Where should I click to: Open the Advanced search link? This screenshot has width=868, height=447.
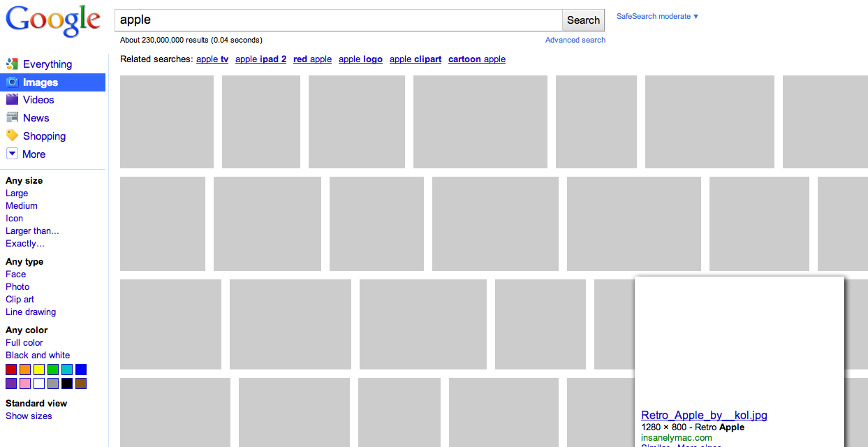(575, 40)
